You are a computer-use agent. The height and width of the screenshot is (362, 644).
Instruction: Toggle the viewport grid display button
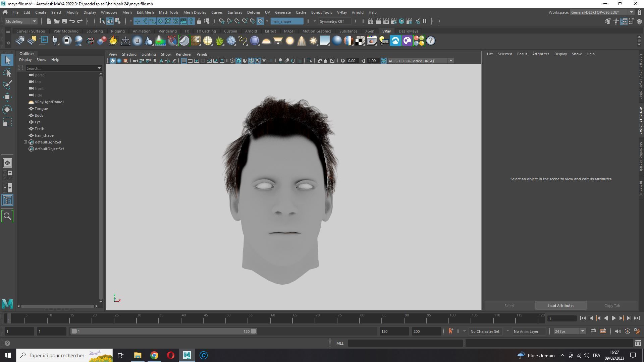tap(183, 61)
